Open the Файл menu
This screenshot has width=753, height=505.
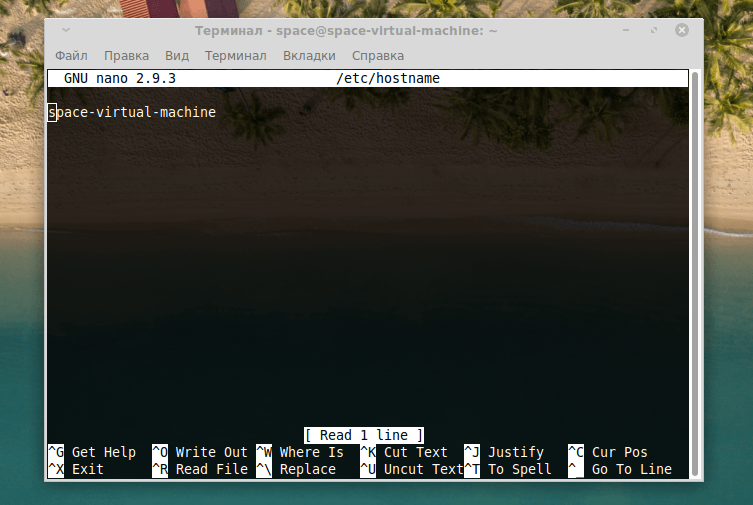click(x=71, y=56)
